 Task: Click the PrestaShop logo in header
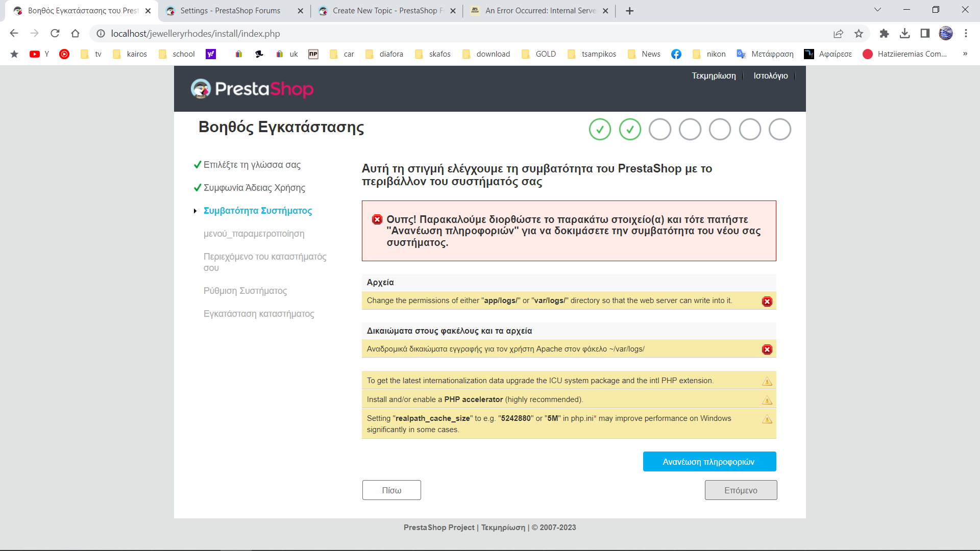click(x=252, y=89)
